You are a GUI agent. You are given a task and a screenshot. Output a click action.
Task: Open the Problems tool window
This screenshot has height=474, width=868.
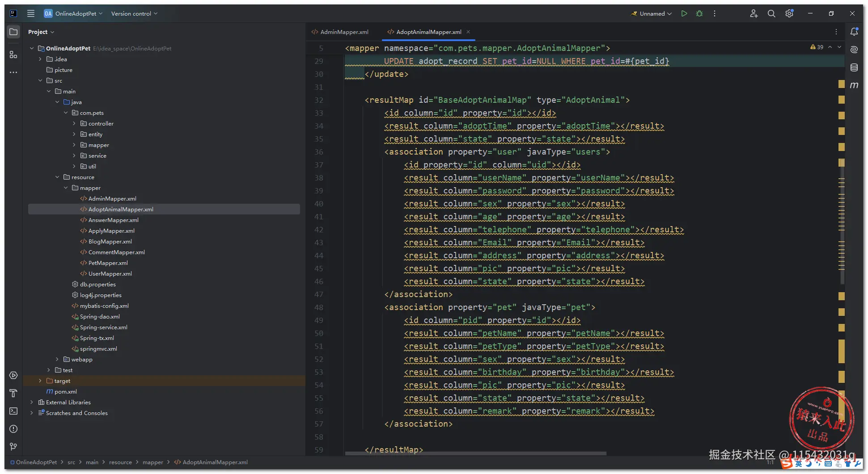(13, 429)
